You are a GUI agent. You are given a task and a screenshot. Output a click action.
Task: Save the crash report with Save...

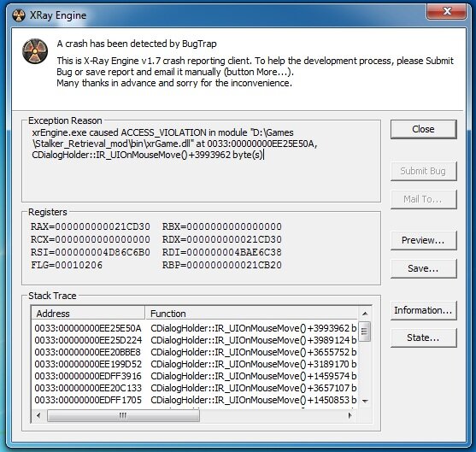click(424, 268)
